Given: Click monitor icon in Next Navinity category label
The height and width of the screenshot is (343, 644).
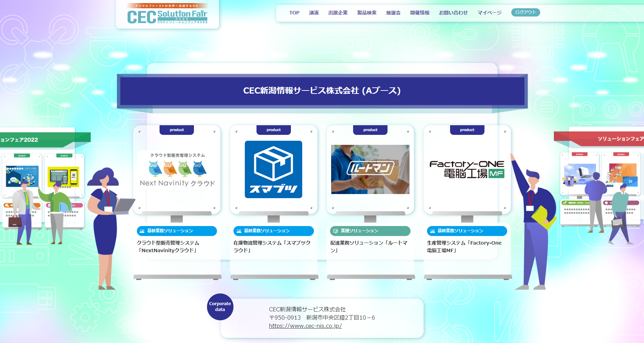Looking at the screenshot, I should click(142, 231).
